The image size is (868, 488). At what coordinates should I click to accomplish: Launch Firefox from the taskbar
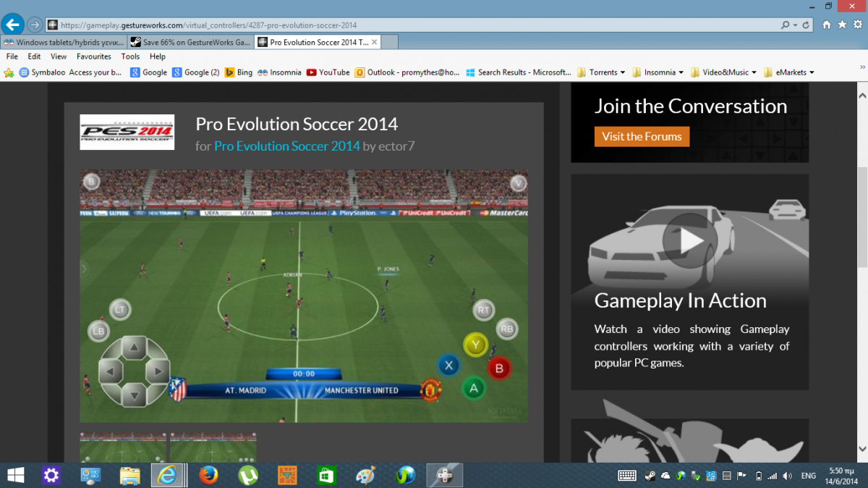[x=209, y=476]
